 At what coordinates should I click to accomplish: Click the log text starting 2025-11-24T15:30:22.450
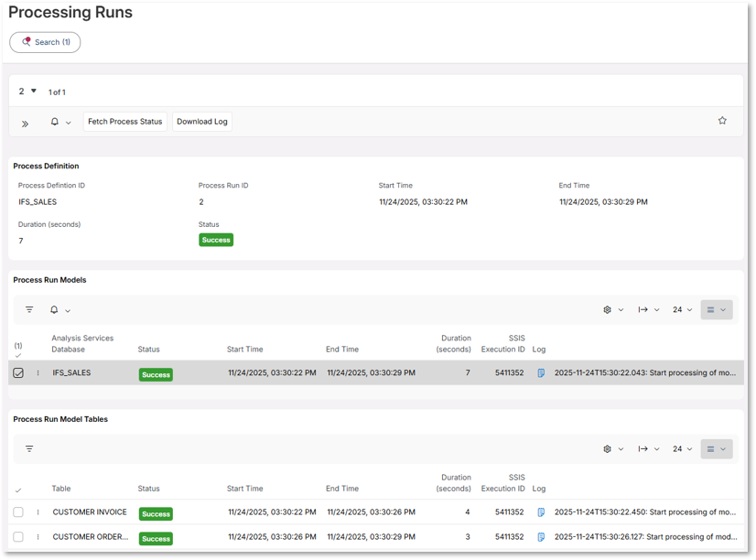[x=645, y=512]
